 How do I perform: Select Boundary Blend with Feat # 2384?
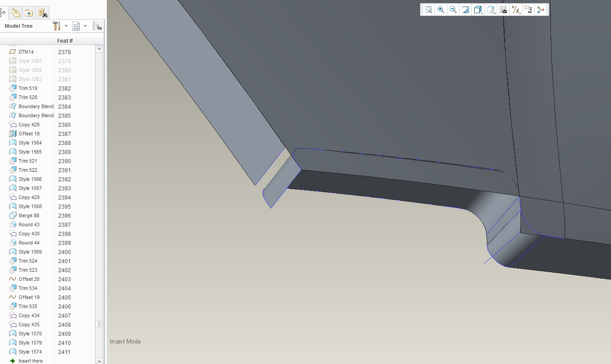36,106
